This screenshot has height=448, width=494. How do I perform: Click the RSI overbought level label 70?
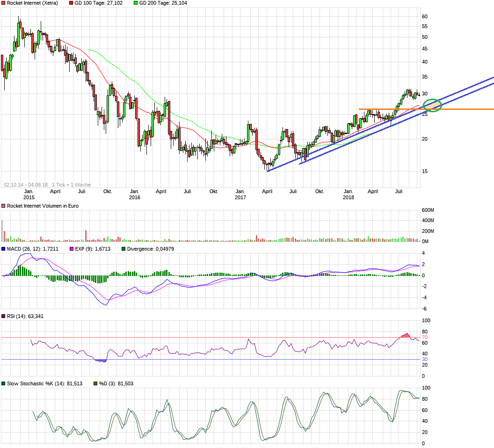coord(425,338)
